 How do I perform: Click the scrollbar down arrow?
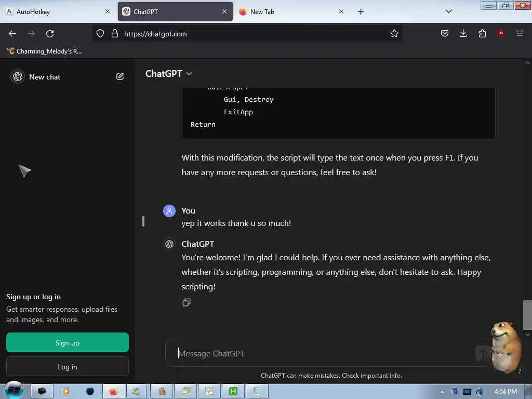click(x=527, y=335)
